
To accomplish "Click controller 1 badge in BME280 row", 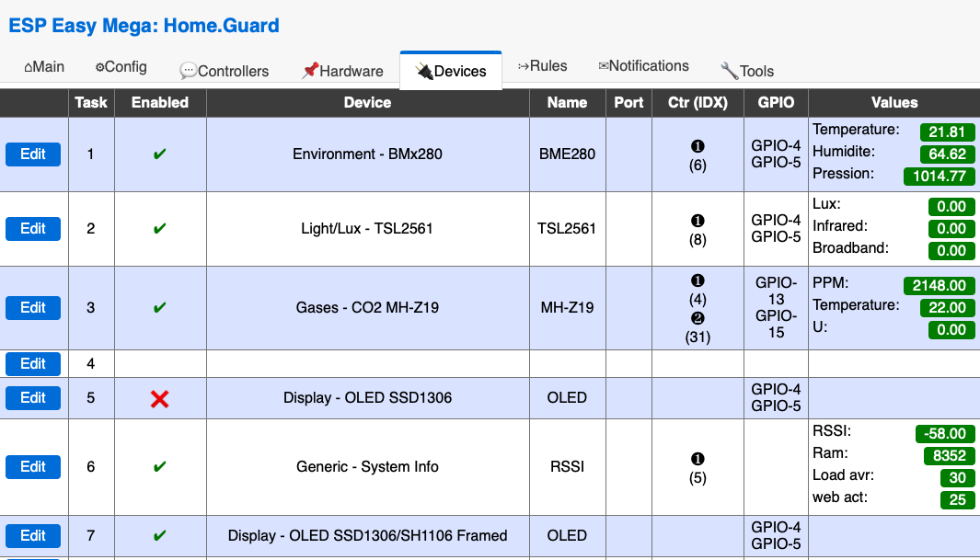I will [x=698, y=146].
